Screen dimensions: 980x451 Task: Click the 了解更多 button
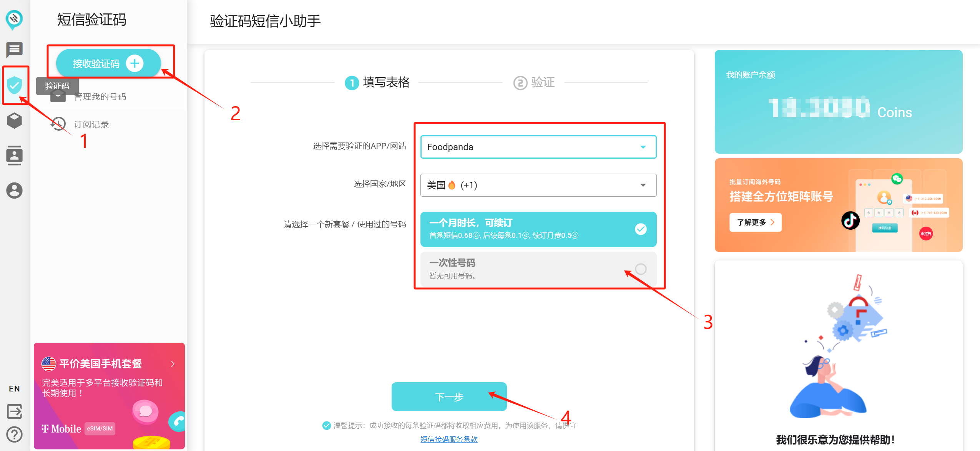tap(755, 222)
